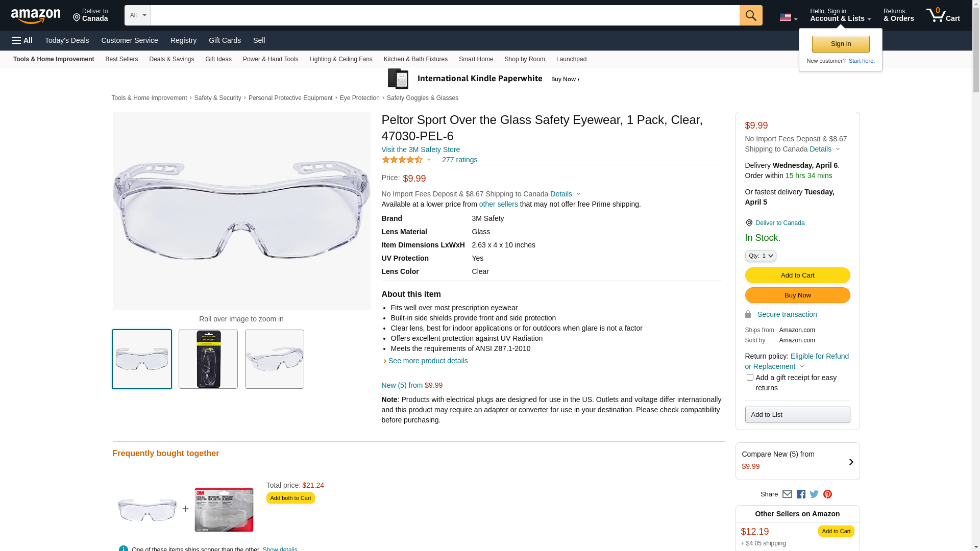Image resolution: width=980 pixels, height=551 pixels.
Task: Open Today's Deals menu item
Action: pos(67,40)
